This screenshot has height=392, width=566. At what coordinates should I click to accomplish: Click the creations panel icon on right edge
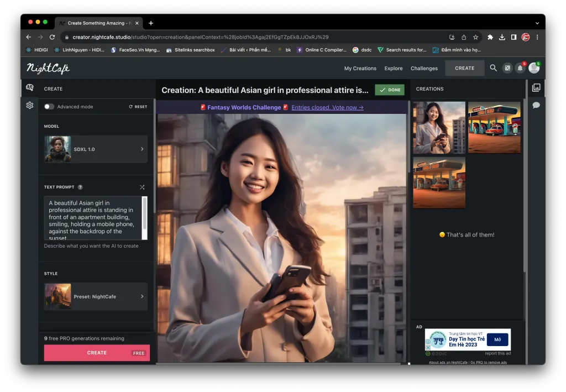pos(536,87)
